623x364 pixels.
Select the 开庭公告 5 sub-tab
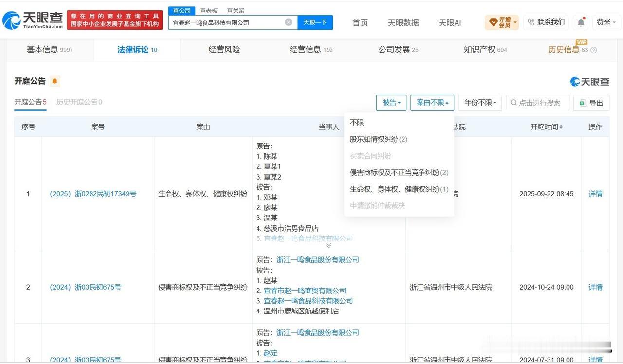point(30,102)
